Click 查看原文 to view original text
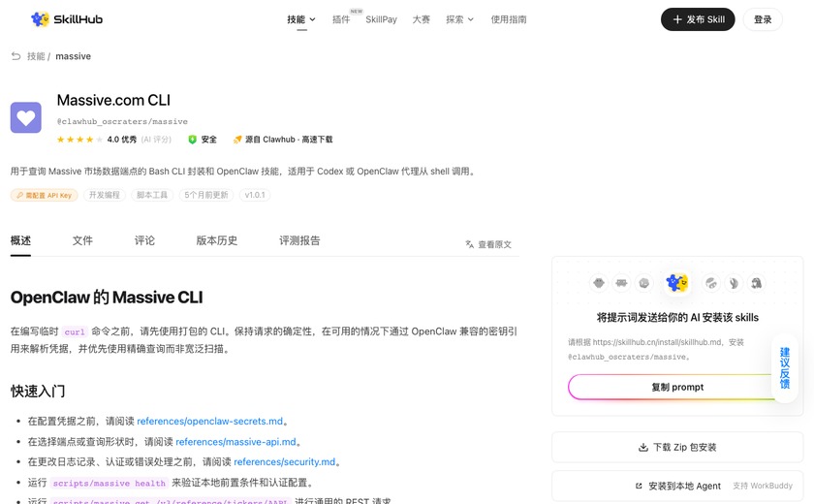 pos(495,244)
